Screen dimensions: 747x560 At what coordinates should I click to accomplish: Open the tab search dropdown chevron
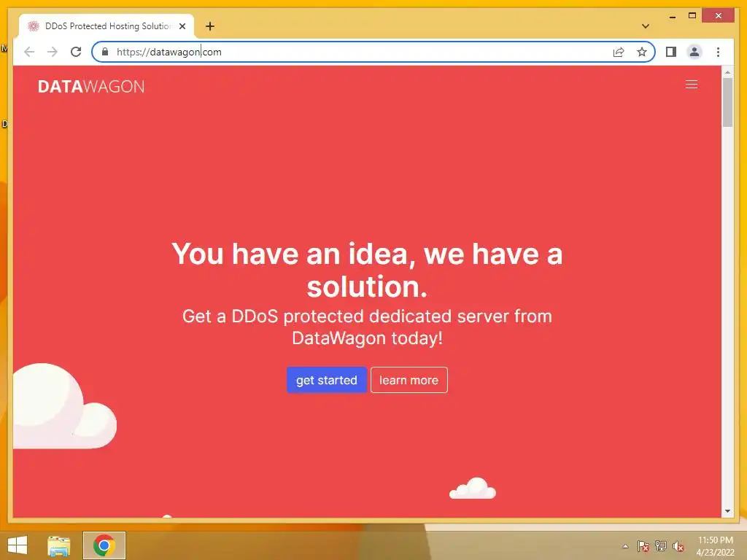[646, 26]
